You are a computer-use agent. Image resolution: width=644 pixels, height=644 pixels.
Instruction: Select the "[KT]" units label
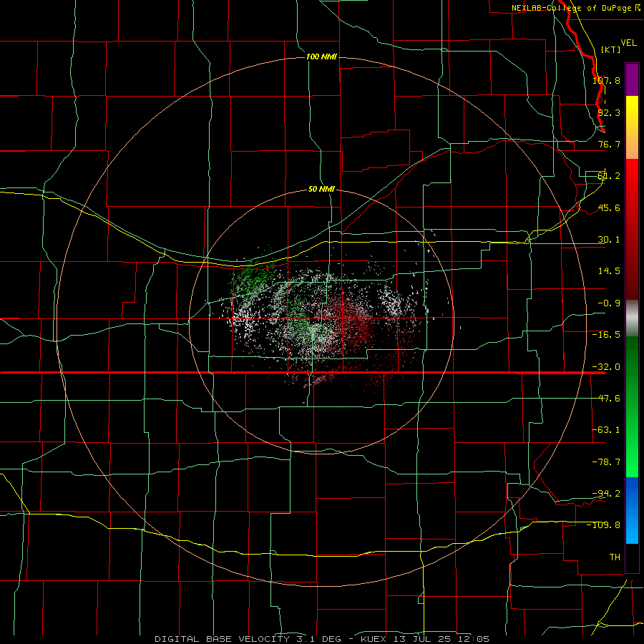pyautogui.click(x=611, y=49)
